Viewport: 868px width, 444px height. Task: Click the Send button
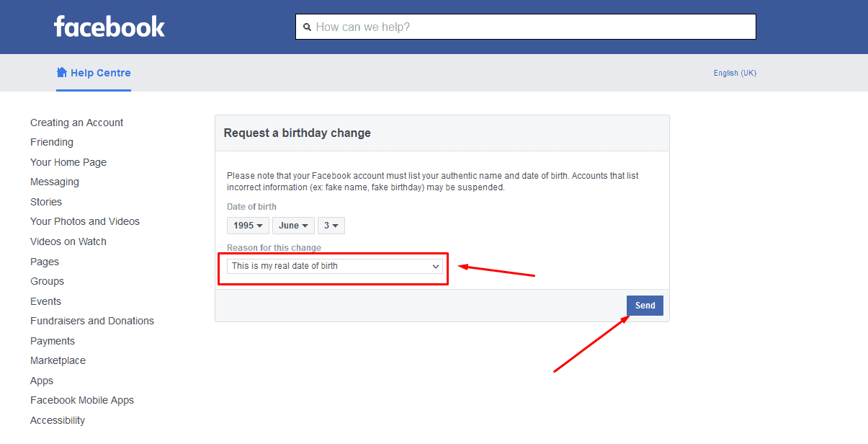coord(645,306)
